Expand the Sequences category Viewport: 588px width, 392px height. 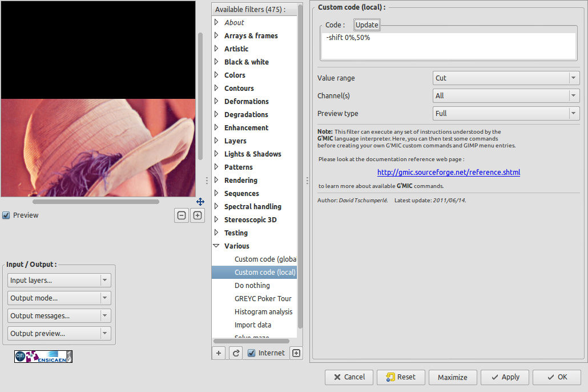216,193
